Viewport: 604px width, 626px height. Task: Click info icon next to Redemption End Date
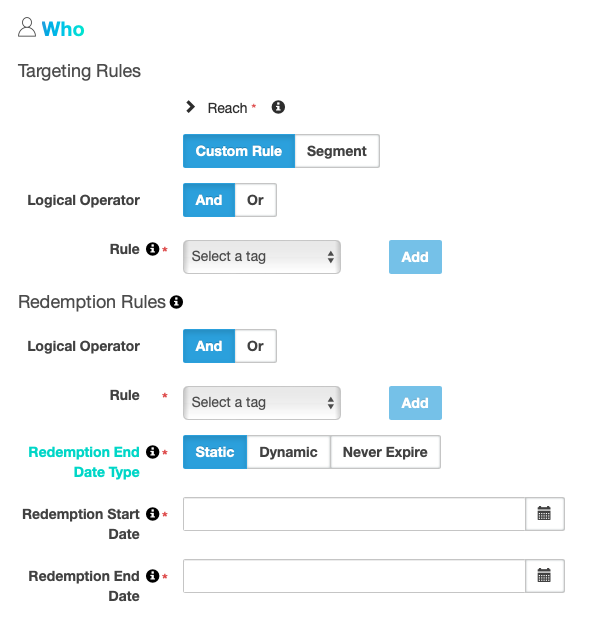(x=152, y=576)
